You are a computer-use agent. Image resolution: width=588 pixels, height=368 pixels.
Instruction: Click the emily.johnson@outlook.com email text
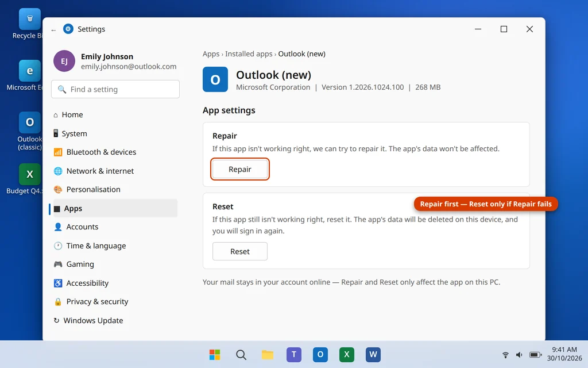129,67
